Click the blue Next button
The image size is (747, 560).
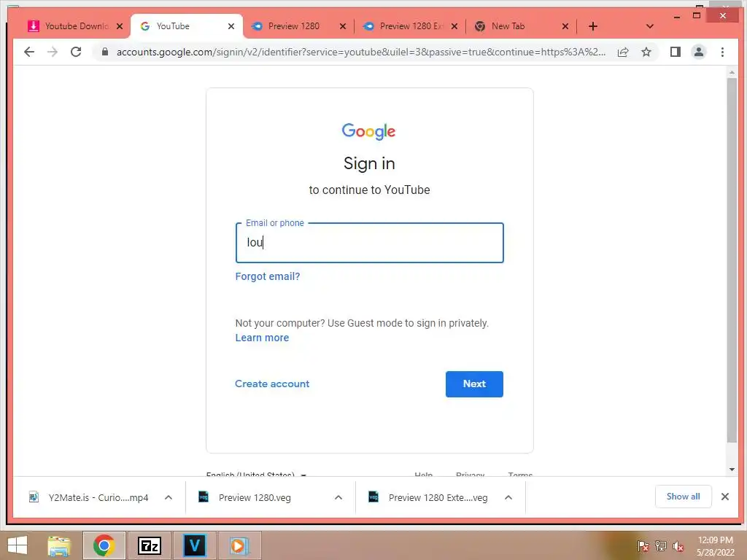pyautogui.click(x=474, y=384)
